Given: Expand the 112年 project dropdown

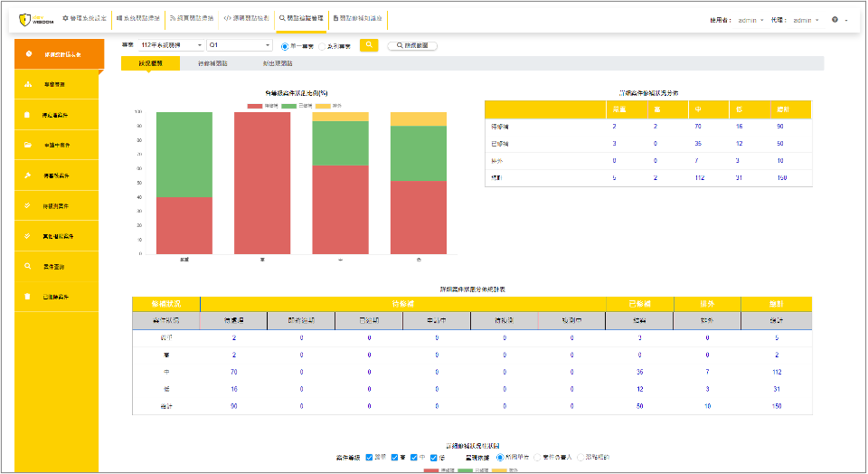Looking at the screenshot, I should [x=171, y=45].
